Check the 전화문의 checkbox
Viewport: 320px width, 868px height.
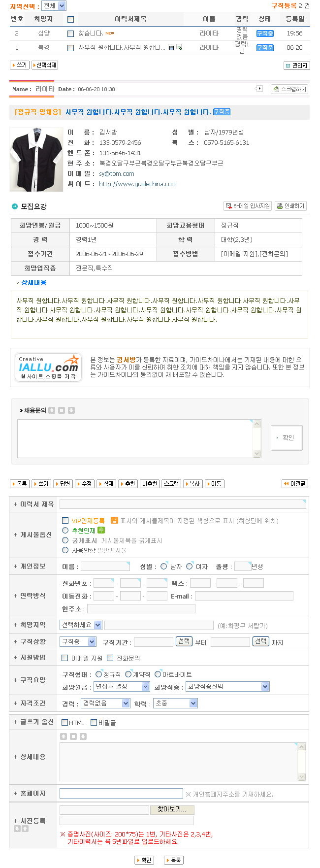[x=110, y=658]
